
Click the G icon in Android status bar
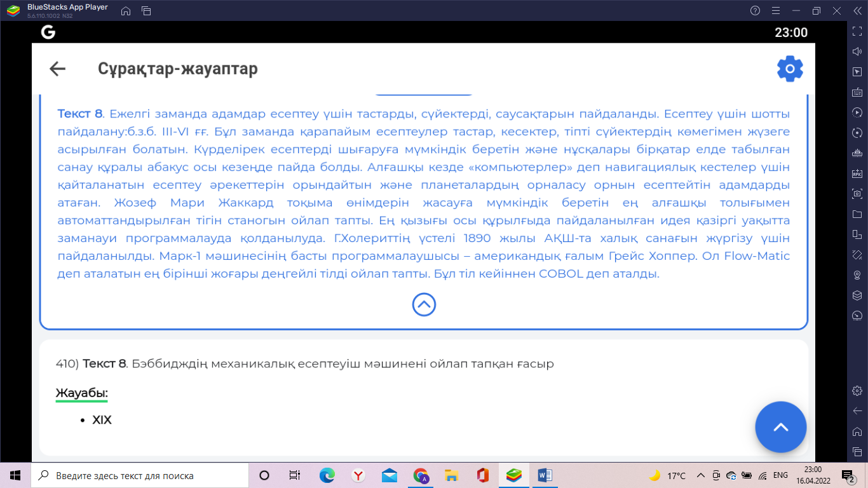[48, 32]
